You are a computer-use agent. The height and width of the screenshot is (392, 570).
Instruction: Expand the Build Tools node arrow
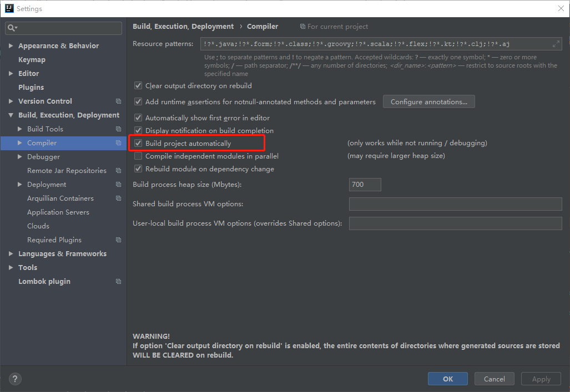tap(19, 129)
